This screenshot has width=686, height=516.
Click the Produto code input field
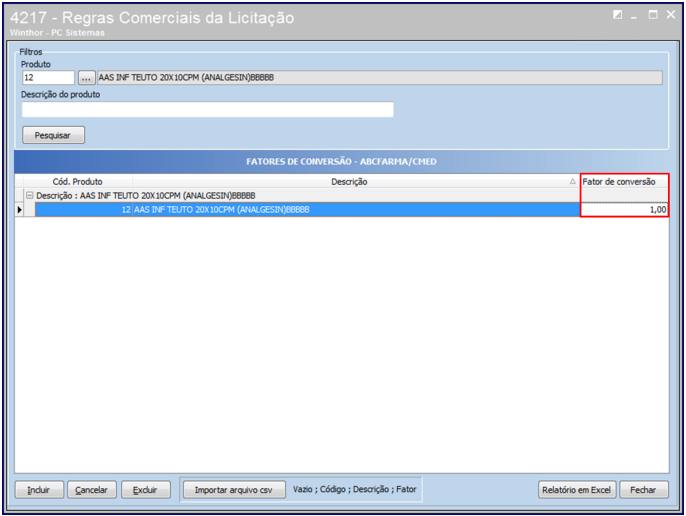48,77
